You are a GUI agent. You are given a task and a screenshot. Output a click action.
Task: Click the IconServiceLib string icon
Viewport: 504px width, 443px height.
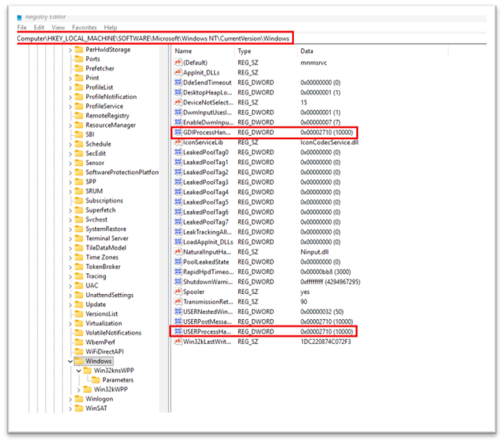click(x=178, y=142)
